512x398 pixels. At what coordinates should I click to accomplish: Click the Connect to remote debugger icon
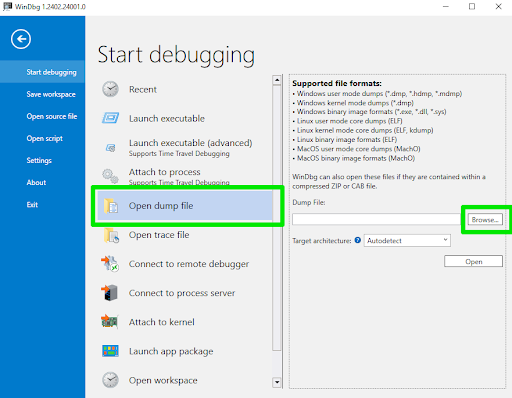pos(110,264)
